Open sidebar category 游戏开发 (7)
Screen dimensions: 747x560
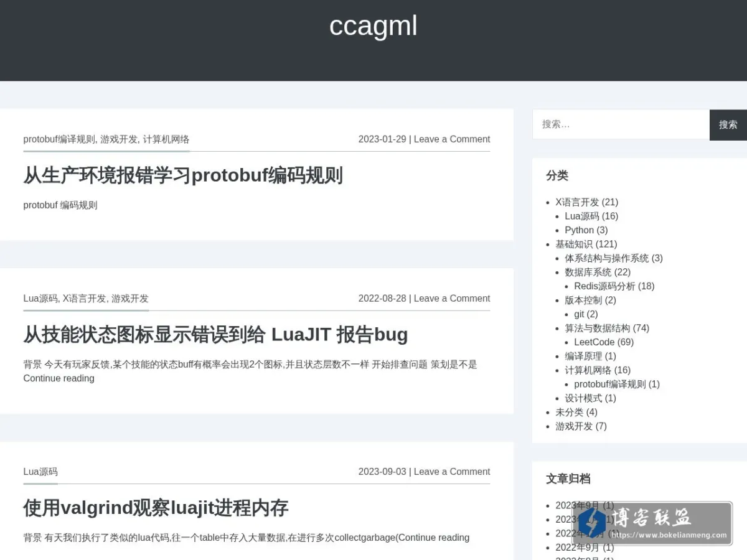coord(574,426)
